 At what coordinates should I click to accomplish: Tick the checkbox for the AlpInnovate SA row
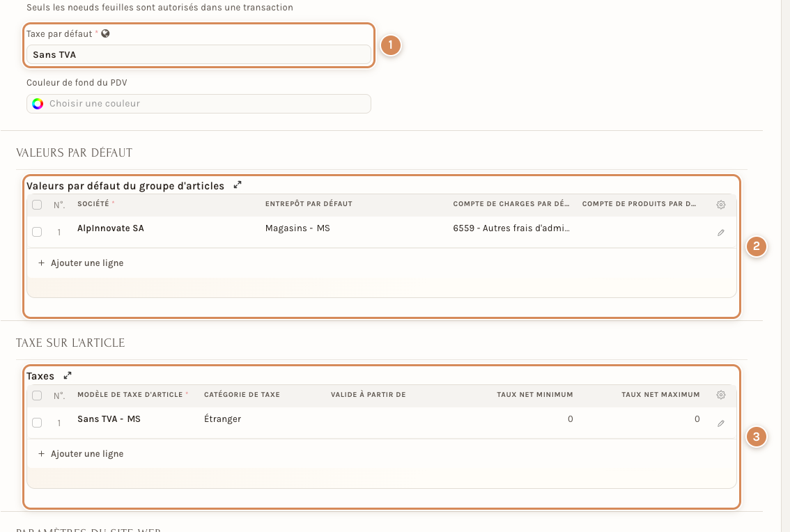(37, 232)
